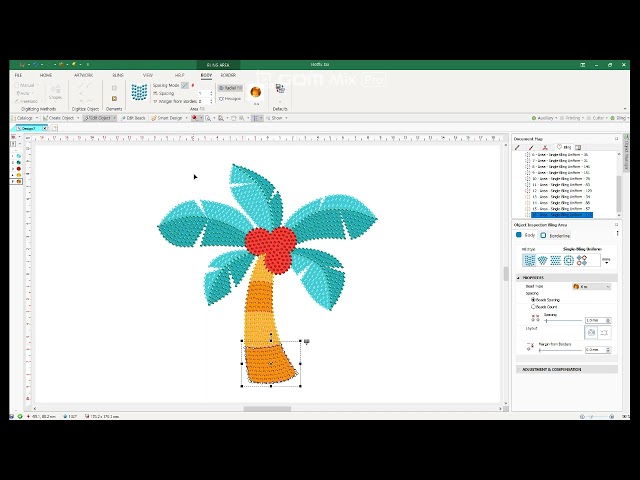Image resolution: width=640 pixels, height=480 pixels.
Task: Click the Spacing value stepper field
Action: click(x=598, y=320)
